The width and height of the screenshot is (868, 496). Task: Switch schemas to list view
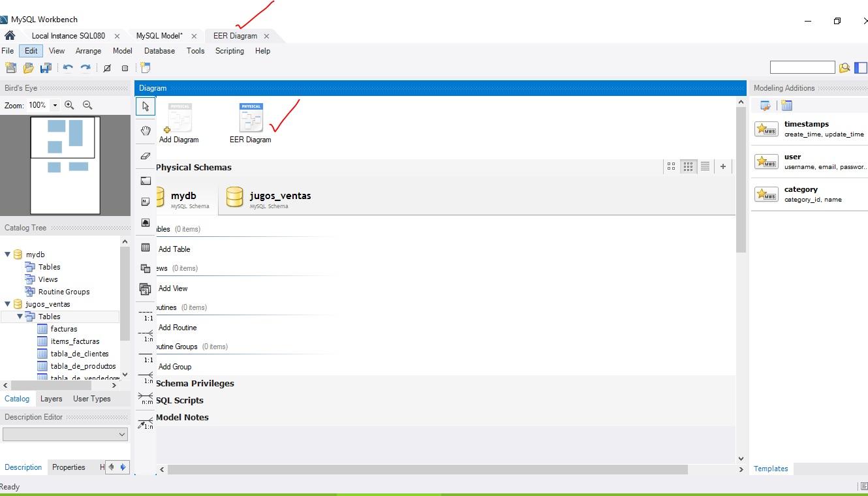tap(705, 167)
